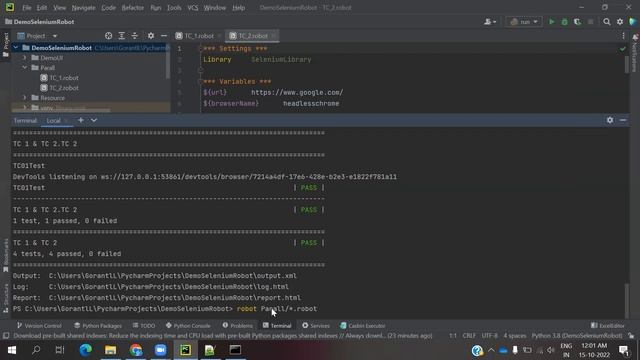This screenshot has width=640, height=360.
Task: Click the green Run button
Action: [x=551, y=22]
